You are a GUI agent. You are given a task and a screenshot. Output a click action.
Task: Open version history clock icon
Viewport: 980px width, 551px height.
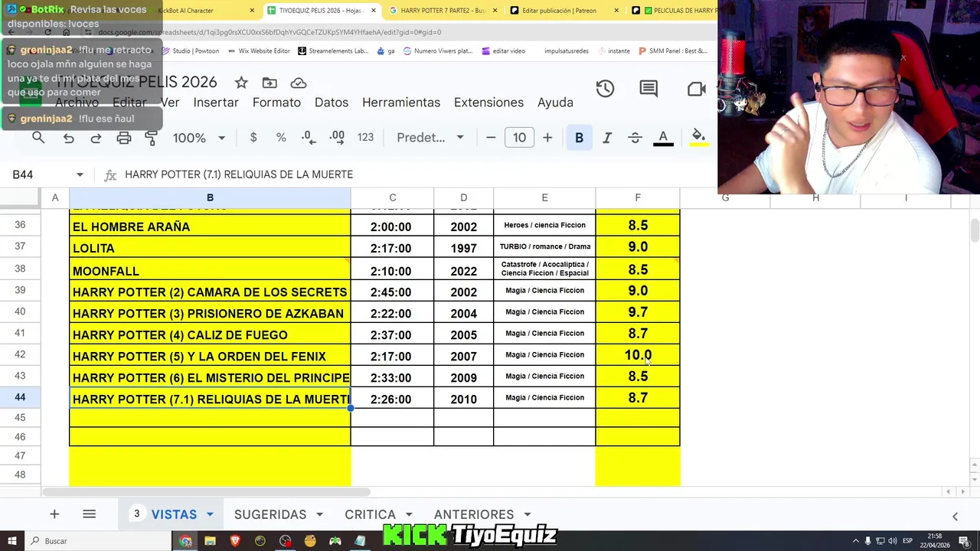tap(605, 89)
